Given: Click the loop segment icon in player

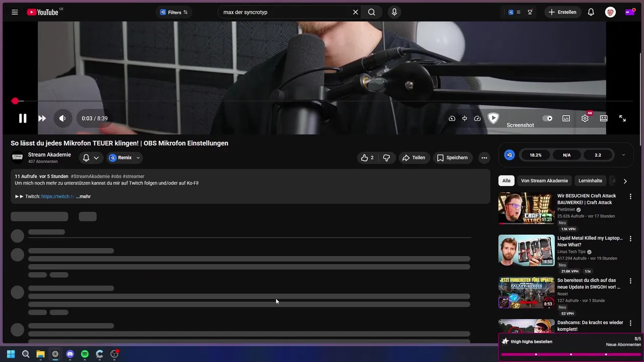Looking at the screenshot, I should click(464, 118).
